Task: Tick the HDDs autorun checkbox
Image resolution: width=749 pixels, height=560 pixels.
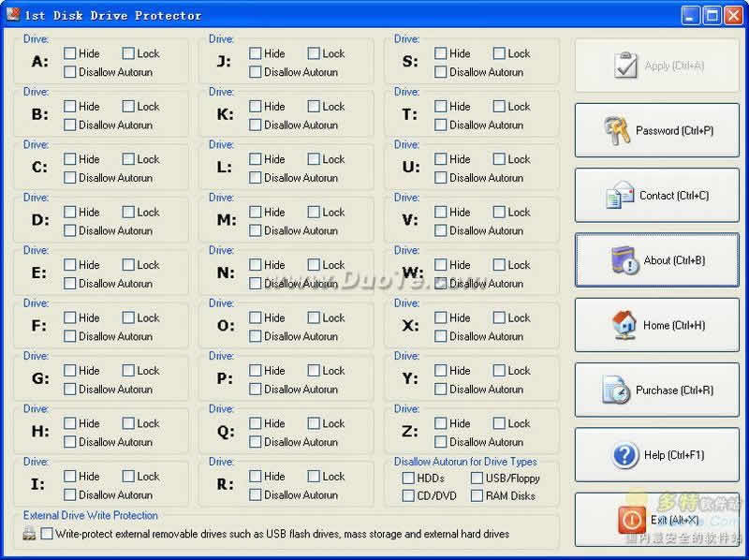Action: click(x=408, y=478)
